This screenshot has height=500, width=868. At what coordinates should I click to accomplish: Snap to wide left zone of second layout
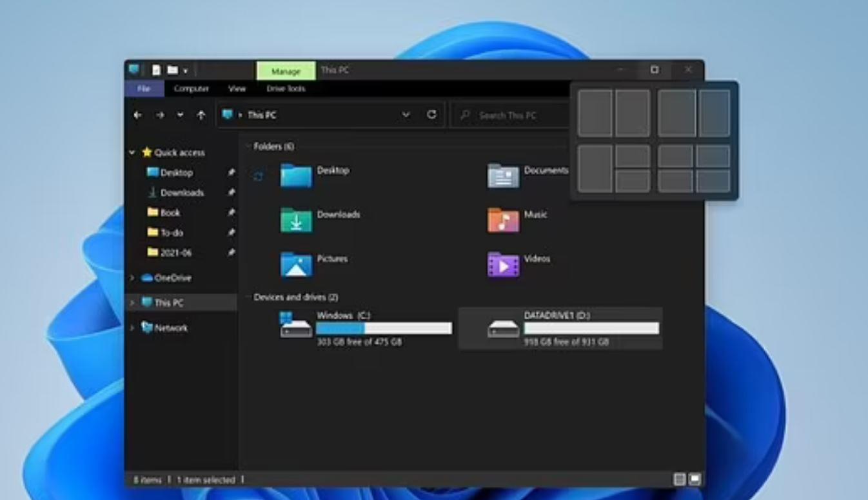[x=677, y=113]
